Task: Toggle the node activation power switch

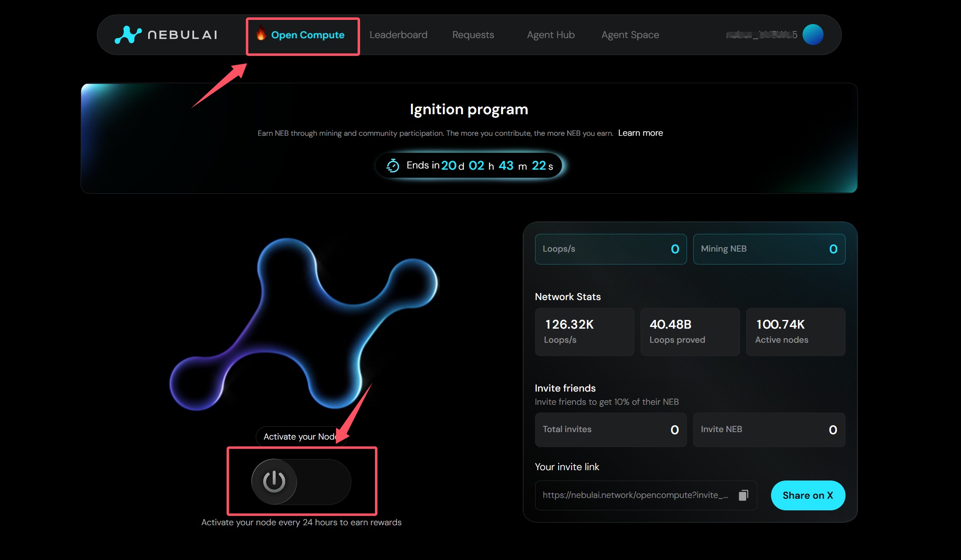Action: [x=301, y=481]
